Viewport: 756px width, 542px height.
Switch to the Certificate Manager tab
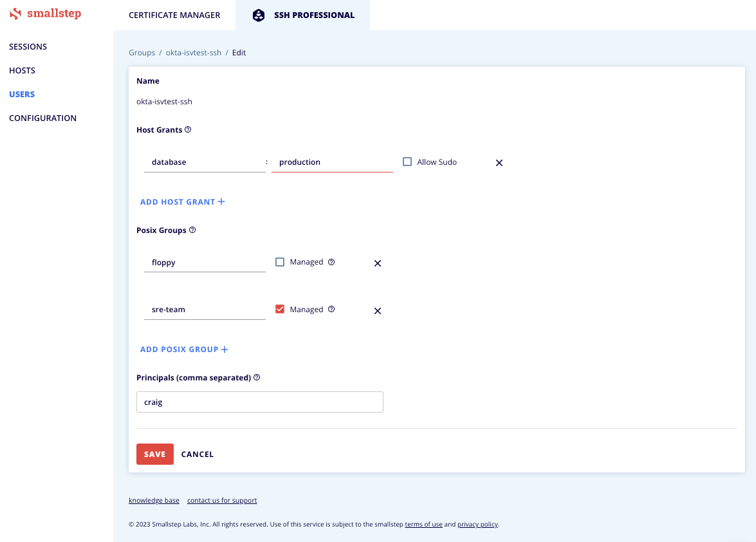pos(174,15)
